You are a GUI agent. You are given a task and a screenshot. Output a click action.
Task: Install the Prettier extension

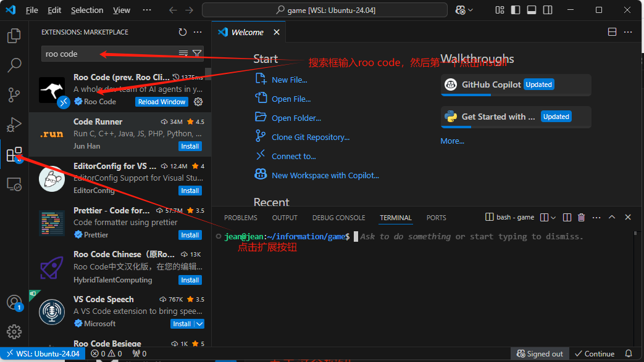[x=190, y=235]
